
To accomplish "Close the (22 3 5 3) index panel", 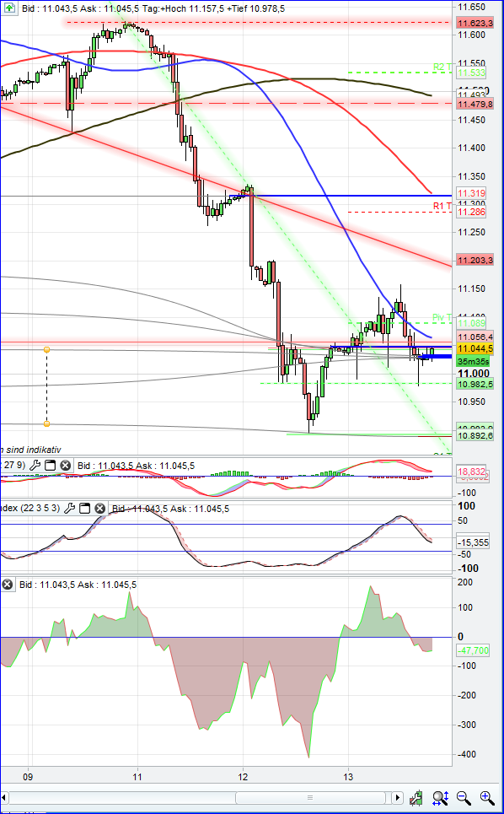I will point(100,509).
